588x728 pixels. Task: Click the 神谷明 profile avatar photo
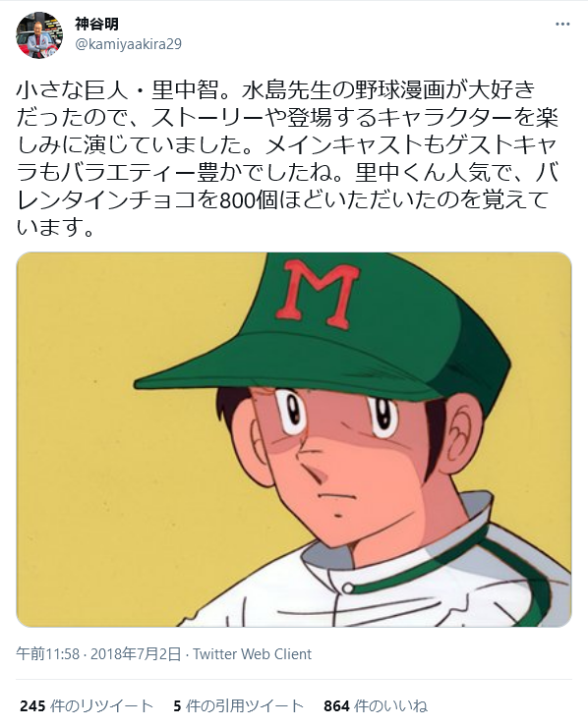click(39, 35)
